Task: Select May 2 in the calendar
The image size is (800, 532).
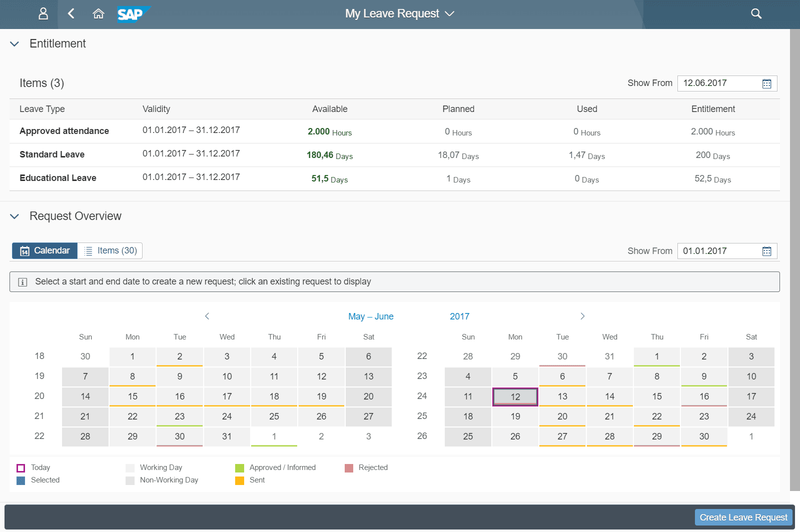Action: tap(180, 356)
